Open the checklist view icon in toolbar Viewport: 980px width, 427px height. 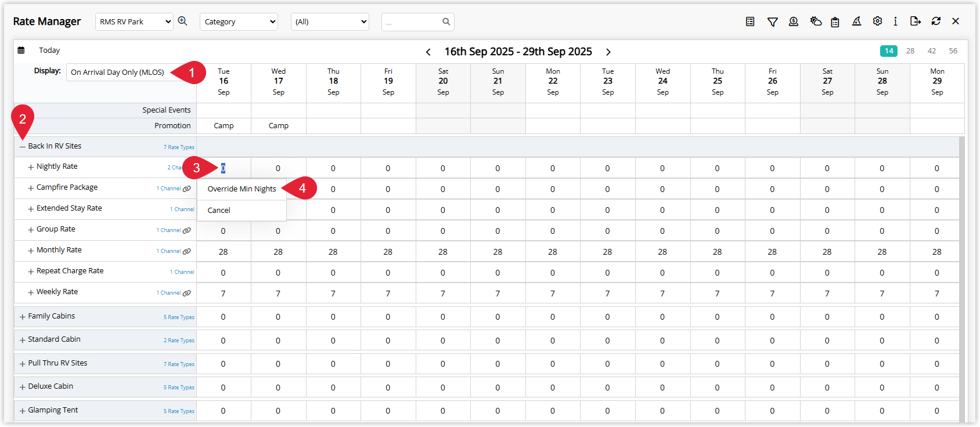coord(750,21)
